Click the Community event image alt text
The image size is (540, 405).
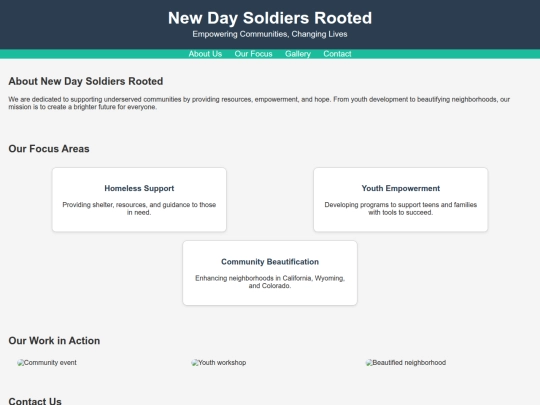(x=50, y=363)
